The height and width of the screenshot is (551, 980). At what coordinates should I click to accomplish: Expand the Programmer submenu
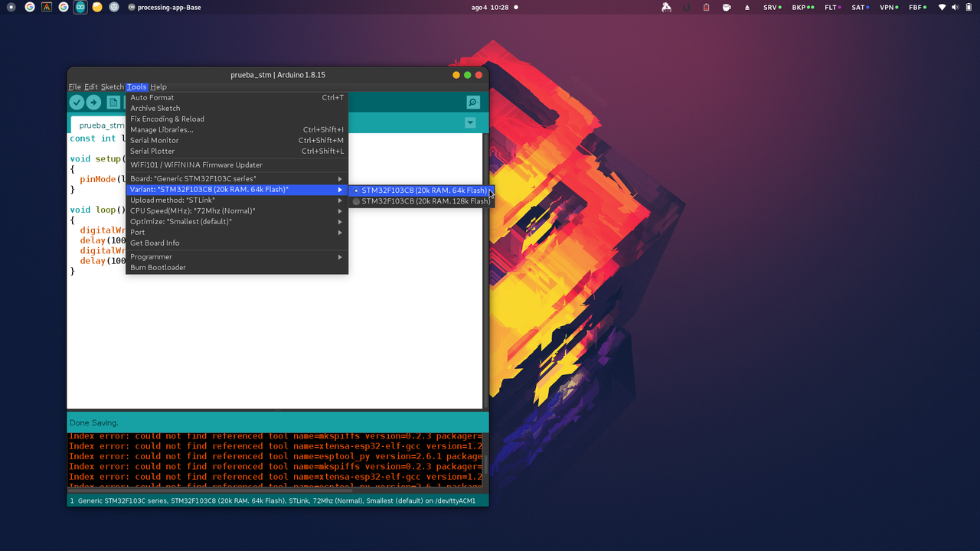pyautogui.click(x=237, y=256)
